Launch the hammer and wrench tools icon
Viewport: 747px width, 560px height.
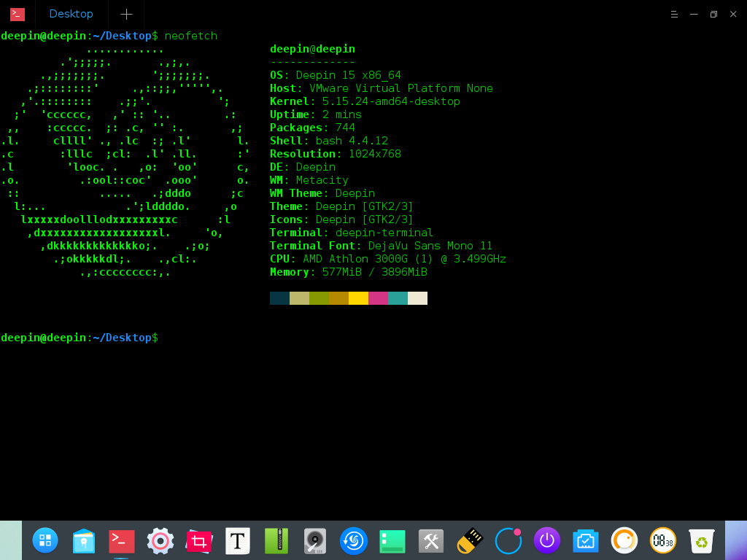tap(430, 541)
